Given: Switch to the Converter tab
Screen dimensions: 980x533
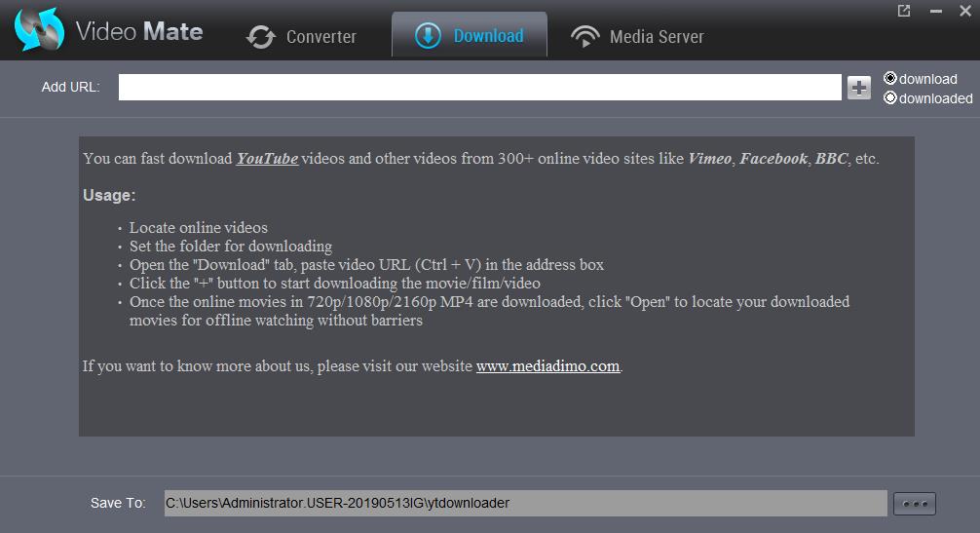Looking at the screenshot, I should click(x=301, y=37).
